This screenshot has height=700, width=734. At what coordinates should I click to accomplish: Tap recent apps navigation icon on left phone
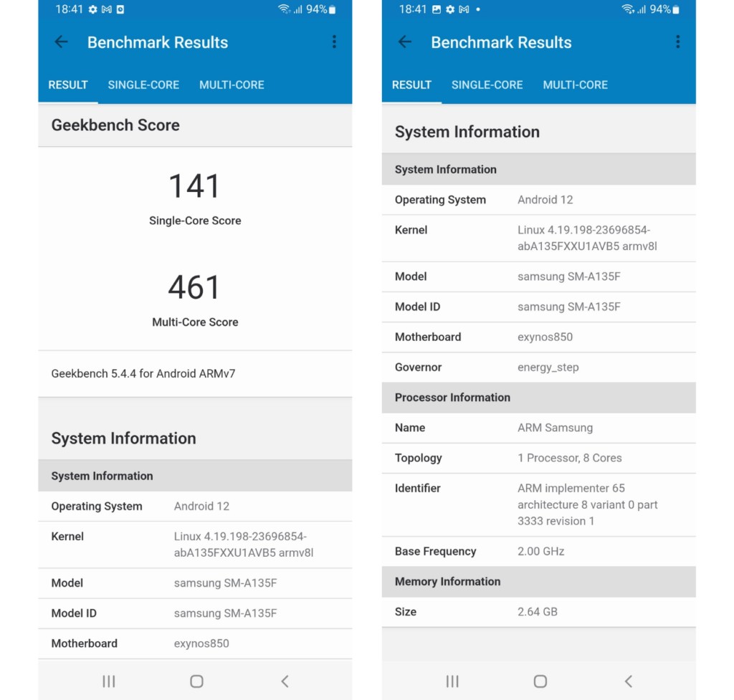[109, 681]
